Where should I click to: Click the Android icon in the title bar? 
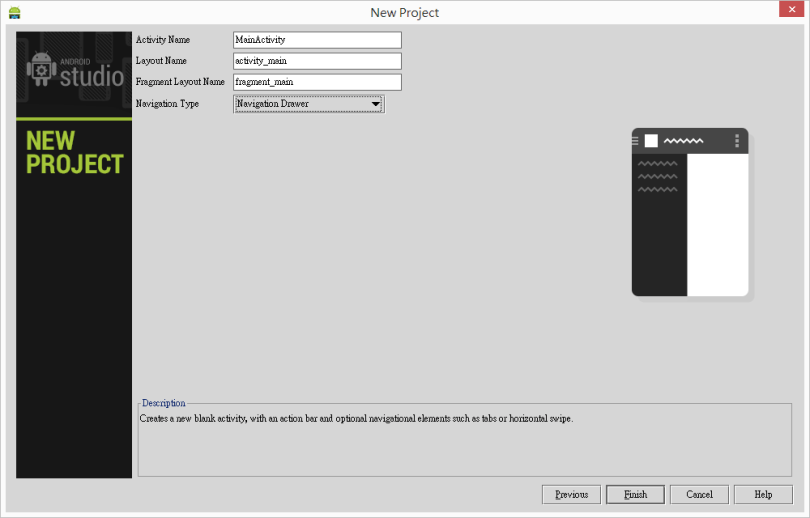tap(14, 12)
